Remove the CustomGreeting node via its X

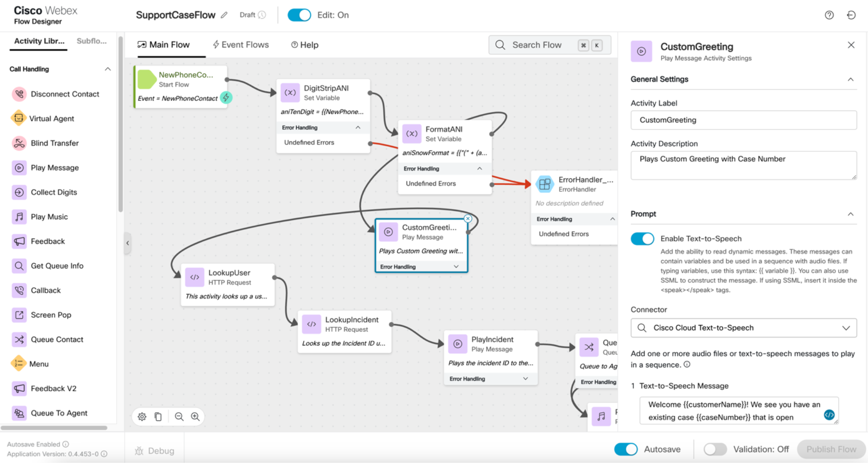pos(467,218)
